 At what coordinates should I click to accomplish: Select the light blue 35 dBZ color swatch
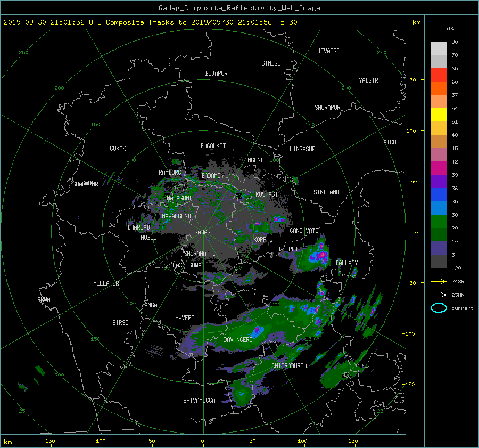click(439, 208)
